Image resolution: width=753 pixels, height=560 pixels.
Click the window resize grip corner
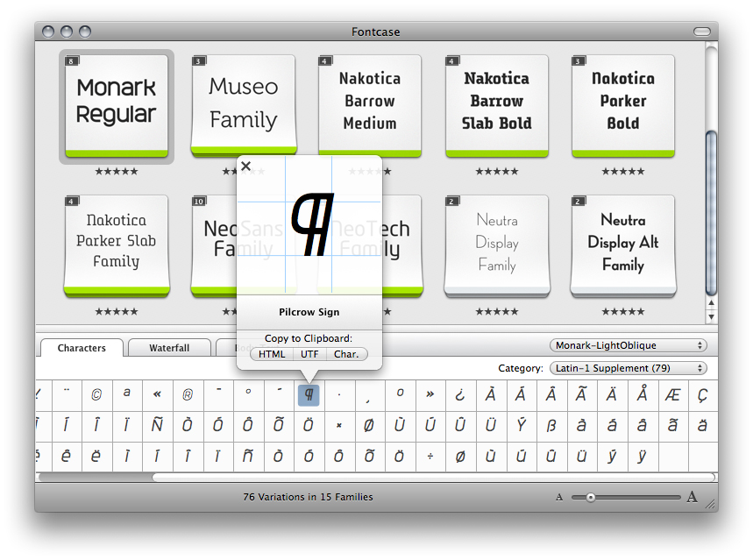(711, 504)
